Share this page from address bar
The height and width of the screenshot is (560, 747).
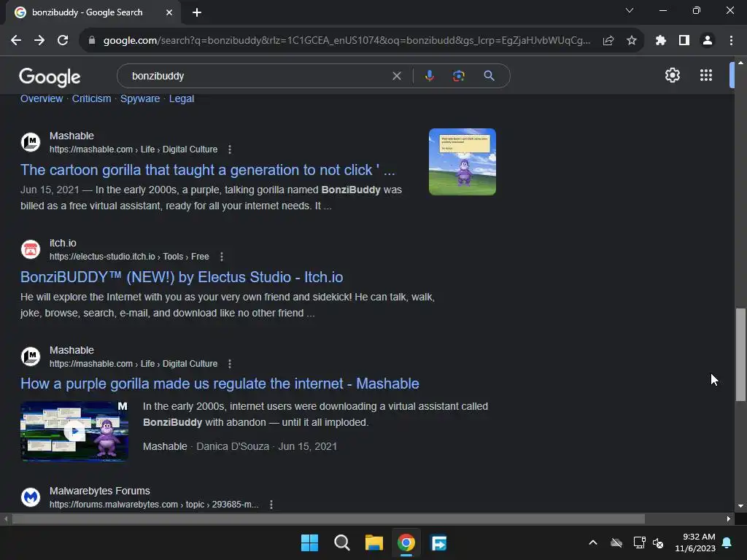[x=608, y=41]
